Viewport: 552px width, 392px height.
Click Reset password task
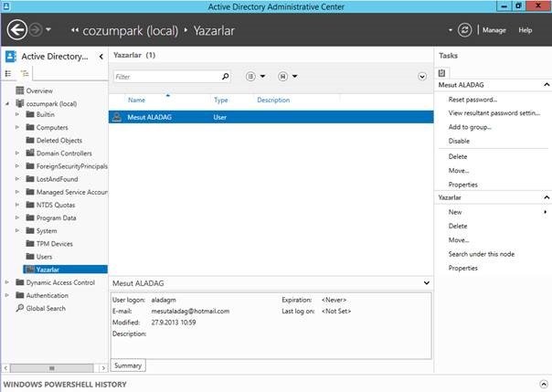tap(472, 100)
